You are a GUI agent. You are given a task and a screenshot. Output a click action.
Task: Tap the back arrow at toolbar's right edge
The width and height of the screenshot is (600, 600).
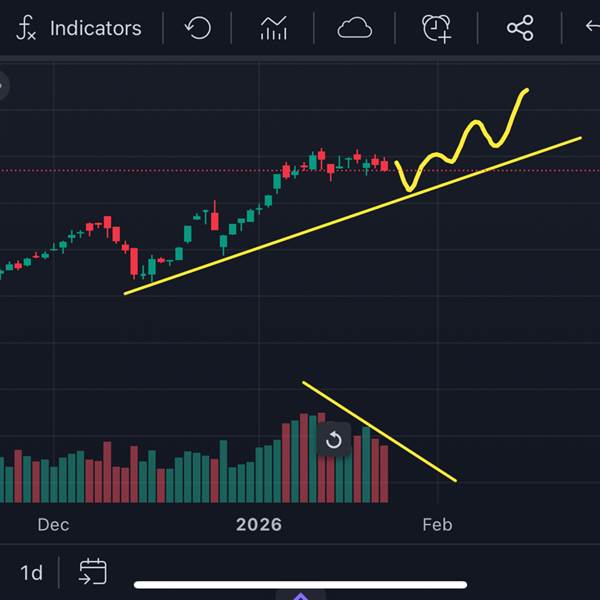tap(591, 28)
